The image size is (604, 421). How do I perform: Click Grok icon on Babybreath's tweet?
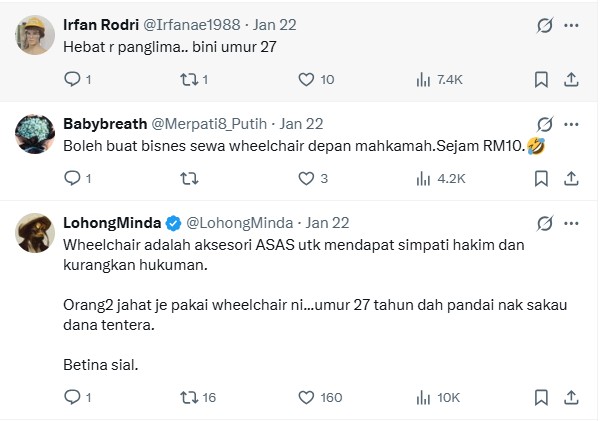point(545,124)
